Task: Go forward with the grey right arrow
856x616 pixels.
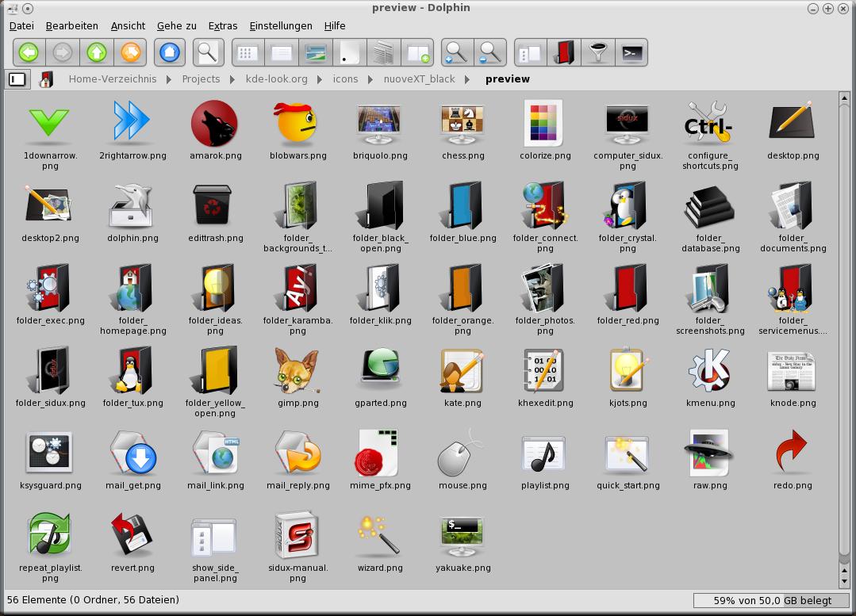Action: pyautogui.click(x=63, y=52)
